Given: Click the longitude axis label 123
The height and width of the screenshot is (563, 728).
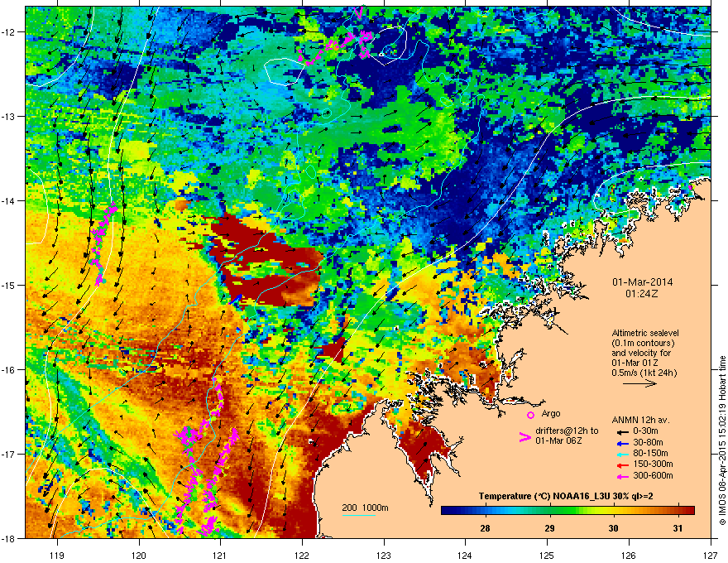Looking at the screenshot, I should (384, 555).
